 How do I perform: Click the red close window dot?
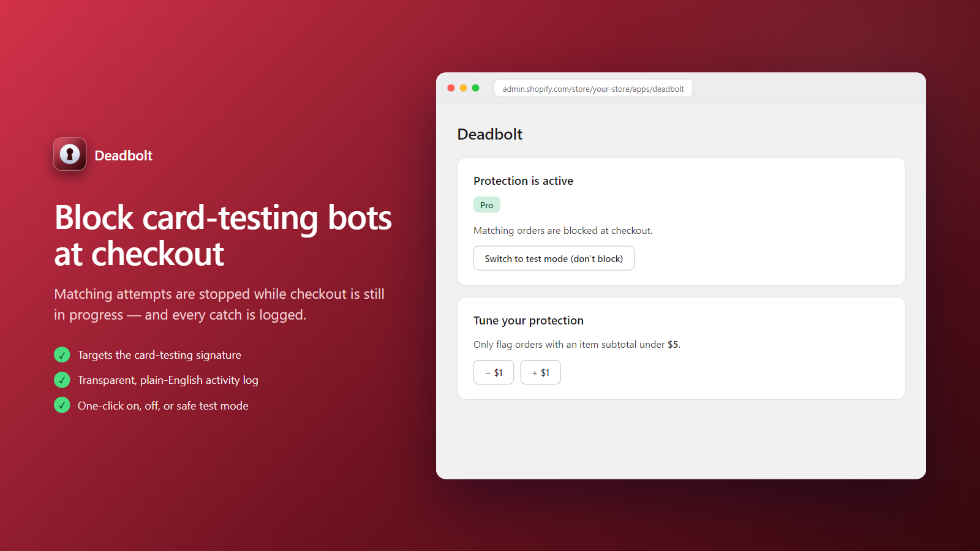451,88
